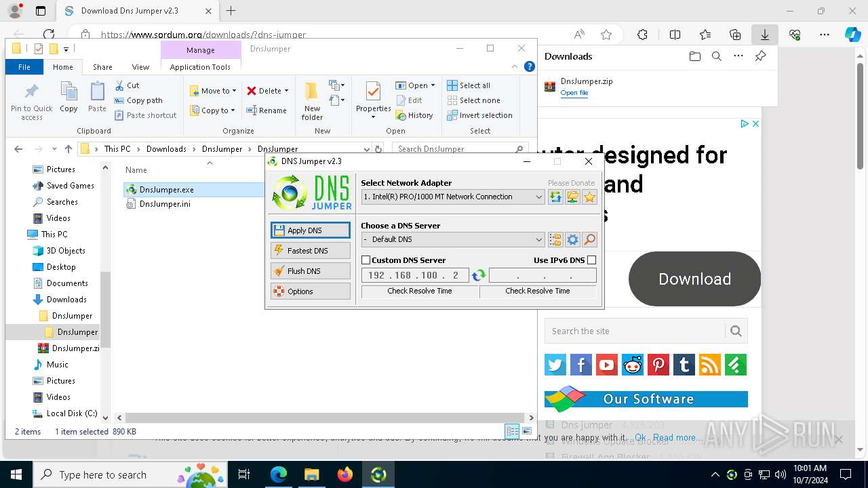Open the Open dropdown in ribbon

click(x=415, y=85)
